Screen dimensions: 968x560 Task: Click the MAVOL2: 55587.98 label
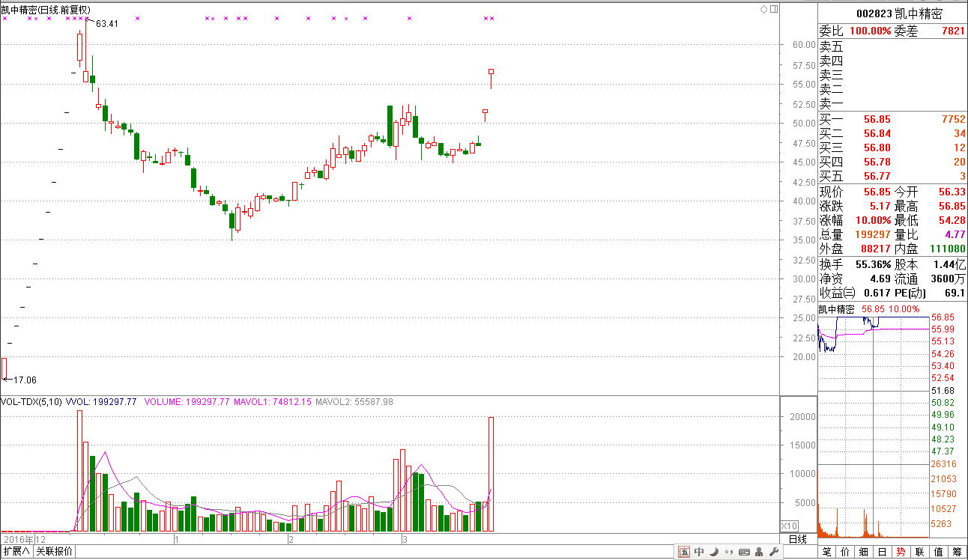pos(354,402)
